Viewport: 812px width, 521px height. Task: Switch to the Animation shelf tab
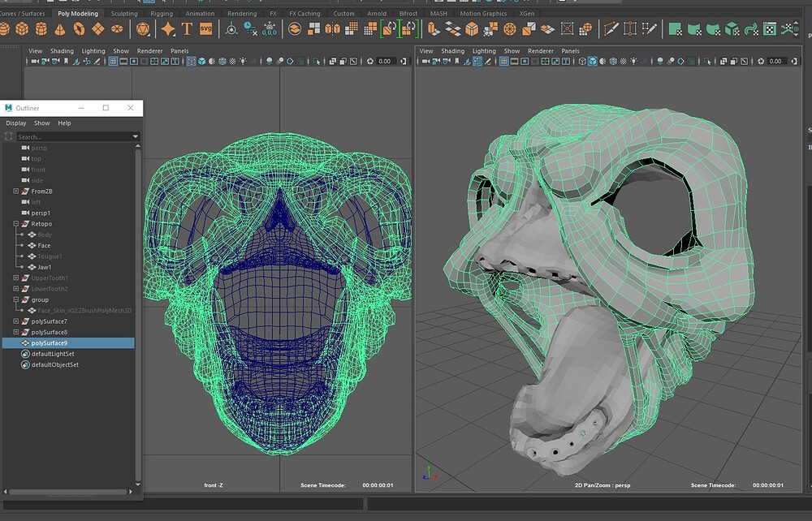[x=200, y=14]
